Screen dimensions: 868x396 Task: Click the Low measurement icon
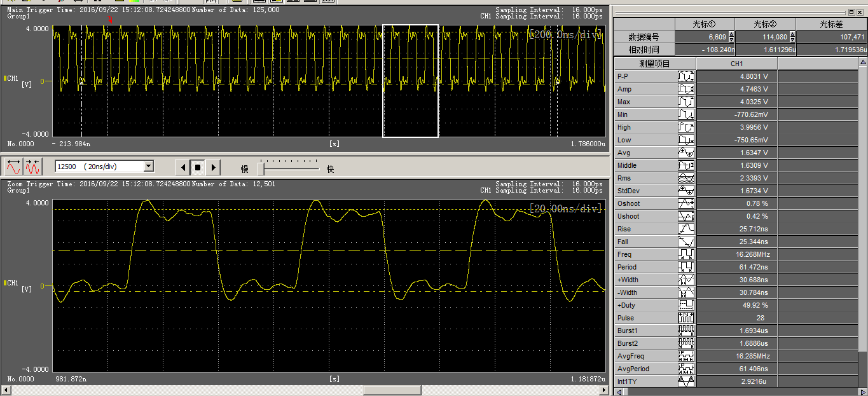686,140
